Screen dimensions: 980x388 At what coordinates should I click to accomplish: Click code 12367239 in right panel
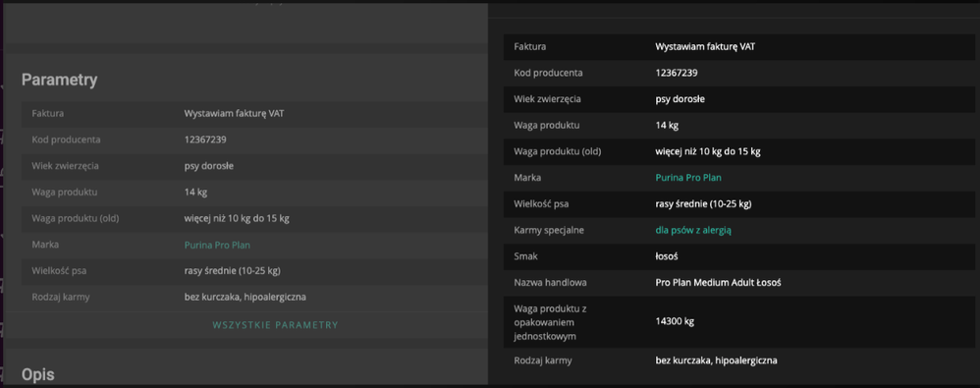point(677,73)
